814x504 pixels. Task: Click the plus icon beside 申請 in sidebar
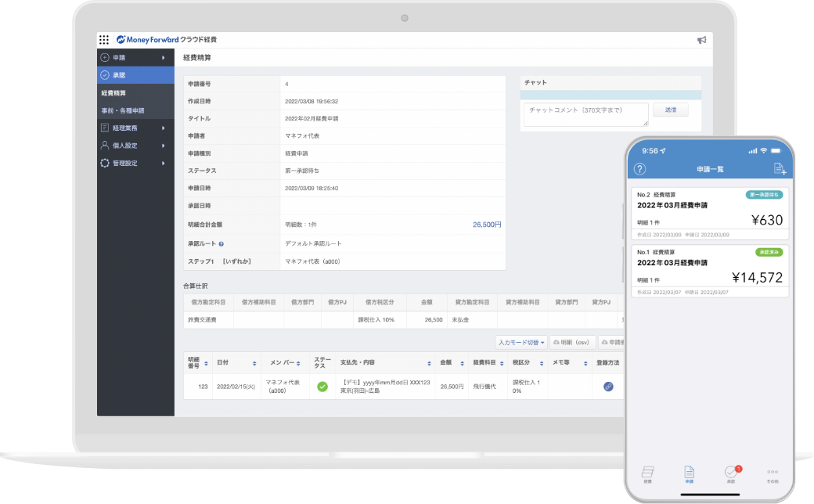tap(105, 58)
